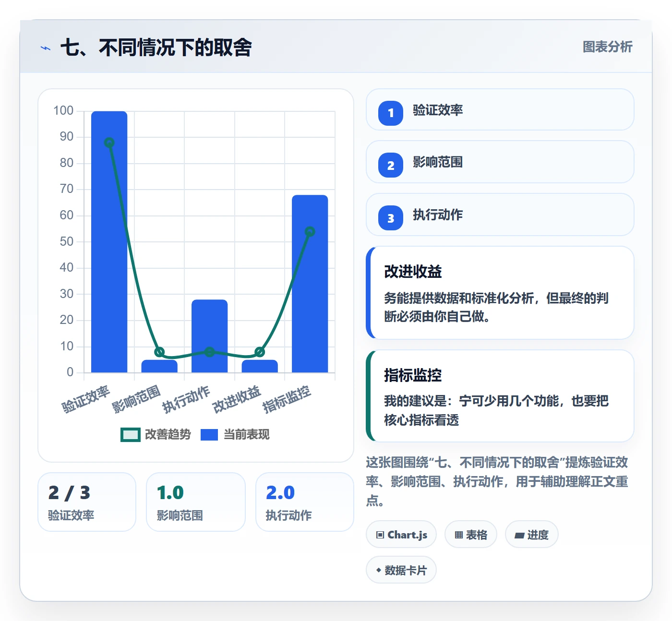This screenshot has height=621, width=672.
Task: Click the 改善趋势 legend label
Action: pos(168,434)
